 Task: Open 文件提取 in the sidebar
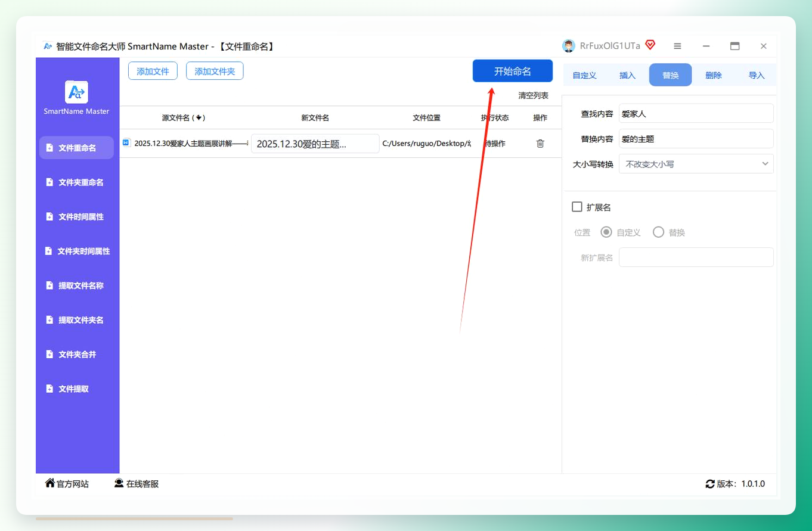click(x=76, y=389)
